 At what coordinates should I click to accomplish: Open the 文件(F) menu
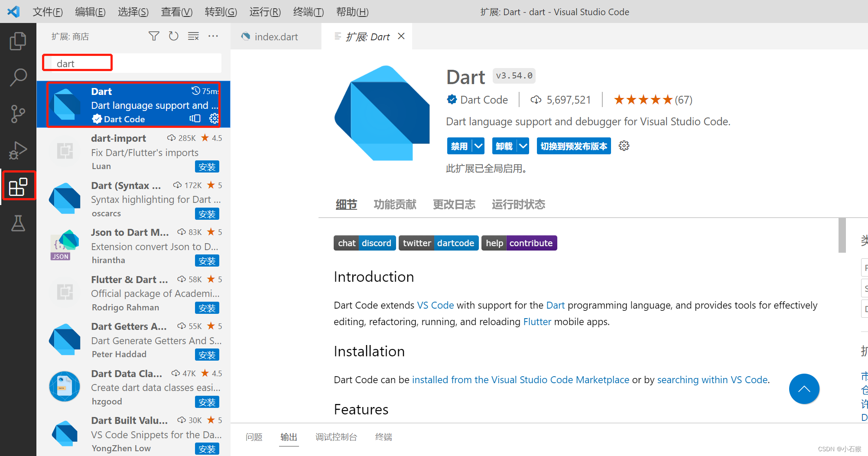(x=48, y=12)
